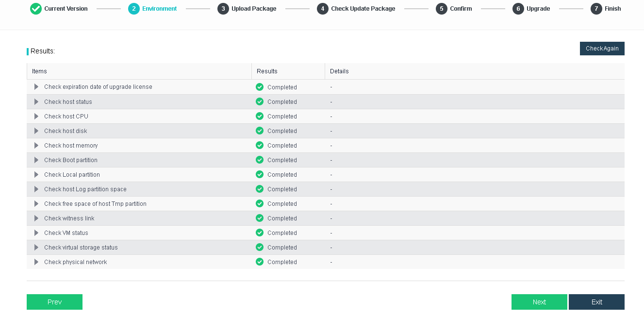This screenshot has height=317, width=644.
Task: Click the status icon for Check host memory
Action: (260, 145)
